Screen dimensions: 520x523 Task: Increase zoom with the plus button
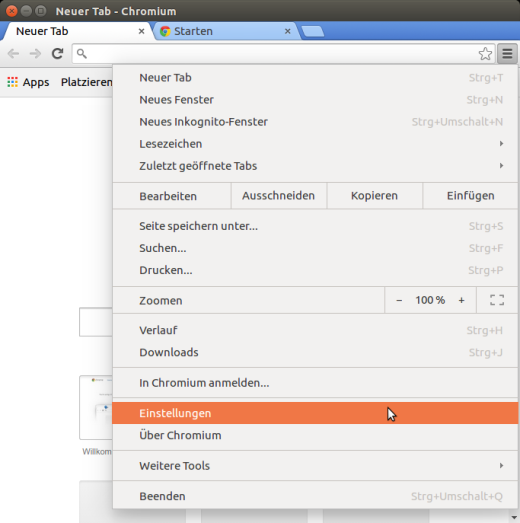[x=461, y=300]
